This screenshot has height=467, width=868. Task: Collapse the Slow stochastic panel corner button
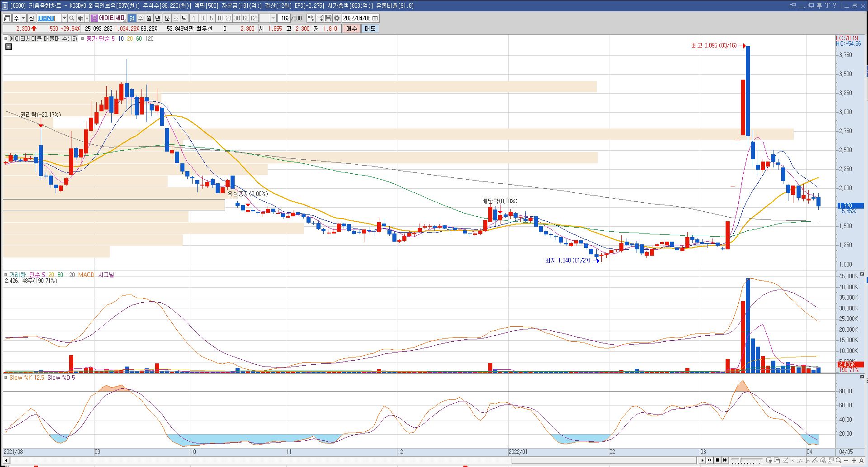click(x=862, y=377)
